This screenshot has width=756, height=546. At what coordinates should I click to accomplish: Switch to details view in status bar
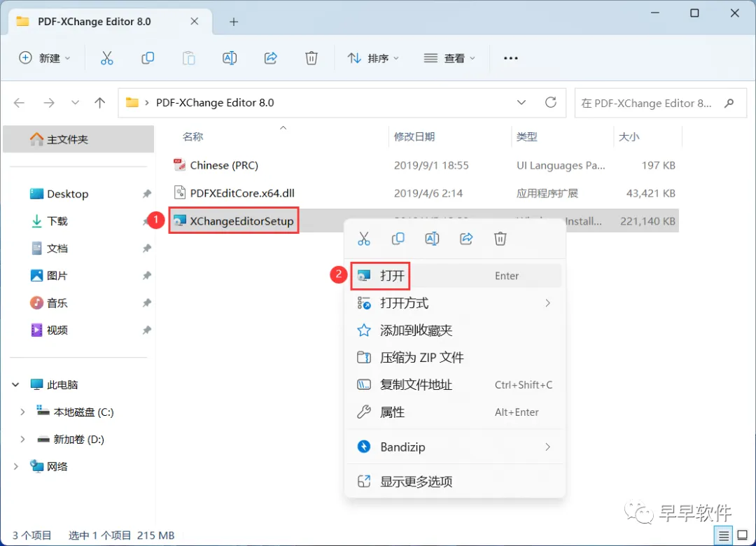[723, 535]
